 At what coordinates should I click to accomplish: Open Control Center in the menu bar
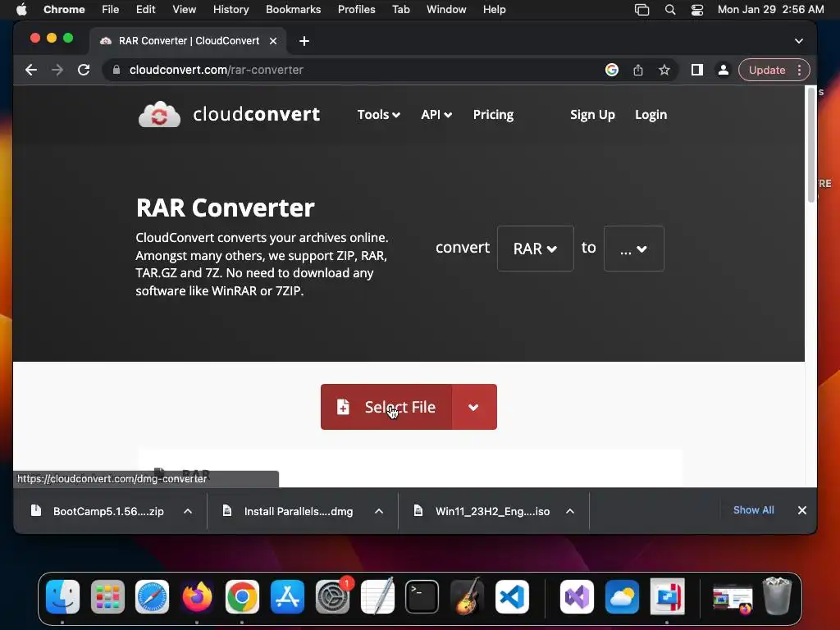[697, 10]
